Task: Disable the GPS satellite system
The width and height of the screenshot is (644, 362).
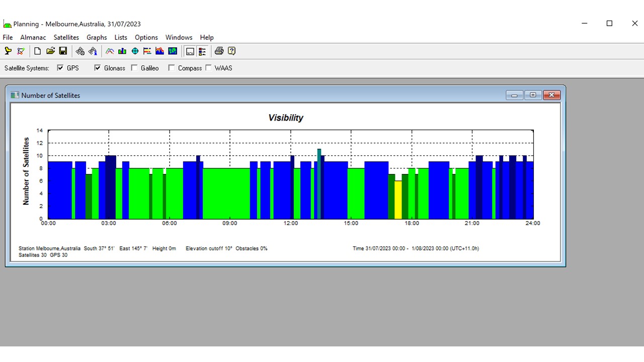Action: 60,67
